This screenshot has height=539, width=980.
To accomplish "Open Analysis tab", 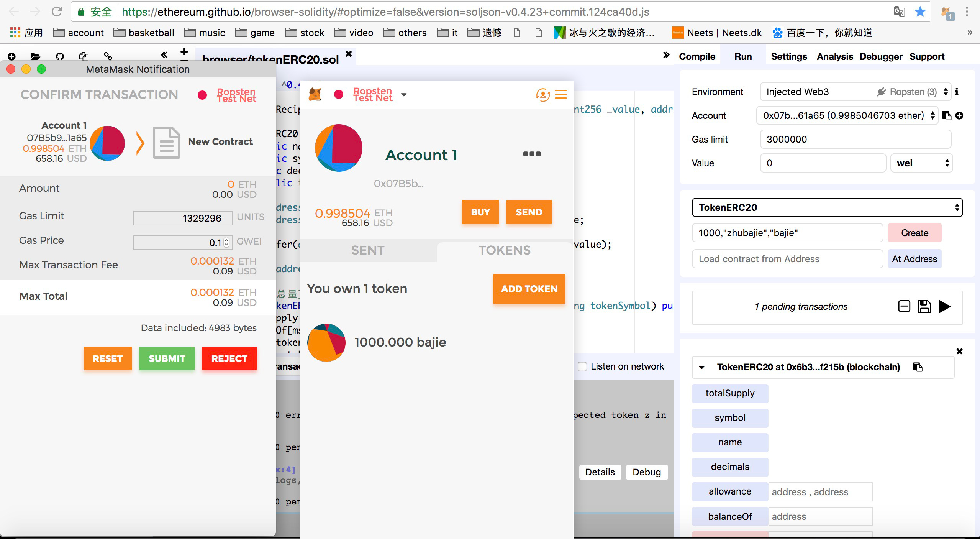I will click(x=835, y=56).
